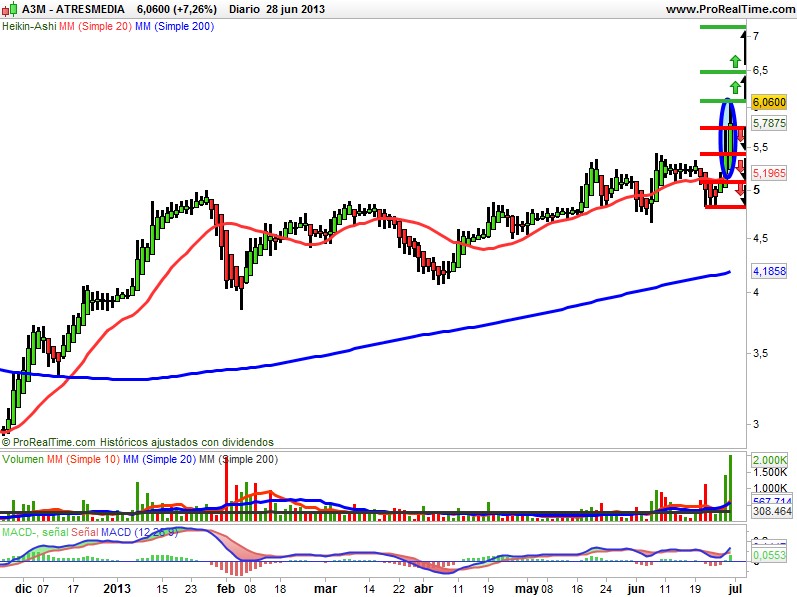Click the 4,5 price axis label
Image resolution: width=797 pixels, height=597 pixels.
click(760, 238)
